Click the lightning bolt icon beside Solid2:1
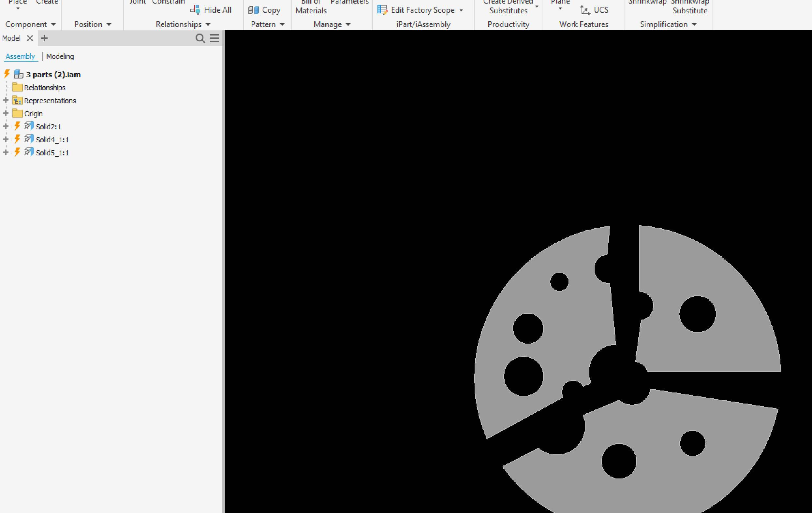The height and width of the screenshot is (513, 812). point(17,126)
